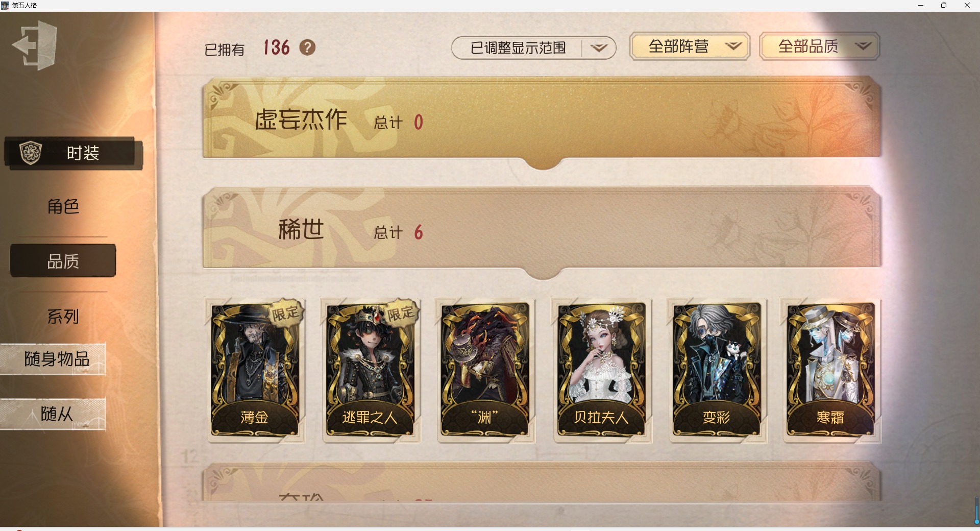Choose the 贝拉夫人 costume card
Image resolution: width=980 pixels, height=531 pixels.
point(601,370)
